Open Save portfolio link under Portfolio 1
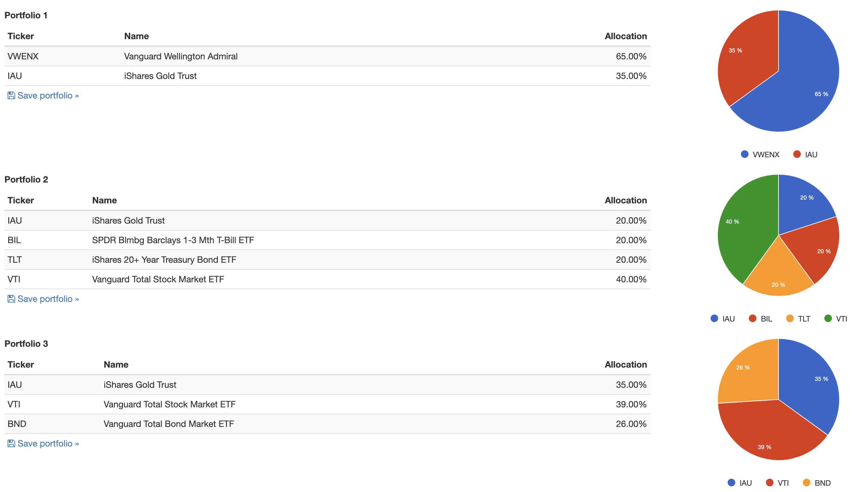This screenshot has width=868, height=492. (43, 96)
